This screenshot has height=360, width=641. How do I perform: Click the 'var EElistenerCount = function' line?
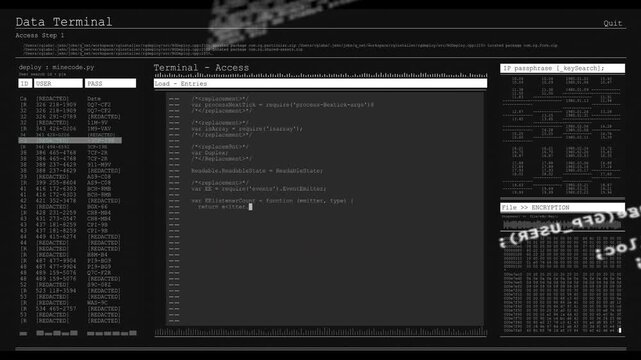[272, 201]
